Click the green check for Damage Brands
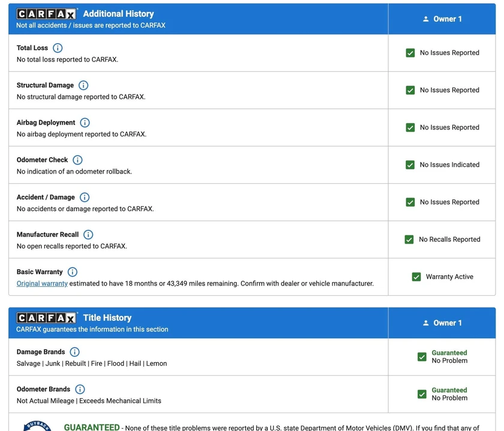The image size is (504, 431). [422, 357]
